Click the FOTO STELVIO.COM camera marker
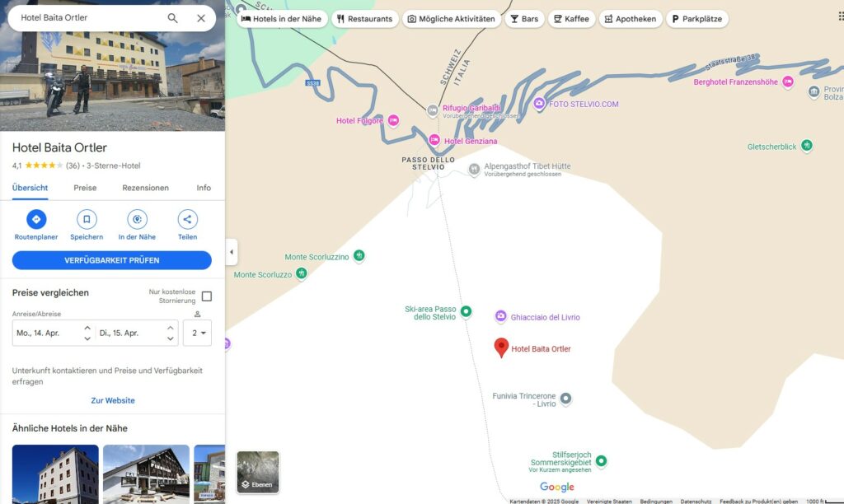This screenshot has height=504, width=844. coord(539,103)
